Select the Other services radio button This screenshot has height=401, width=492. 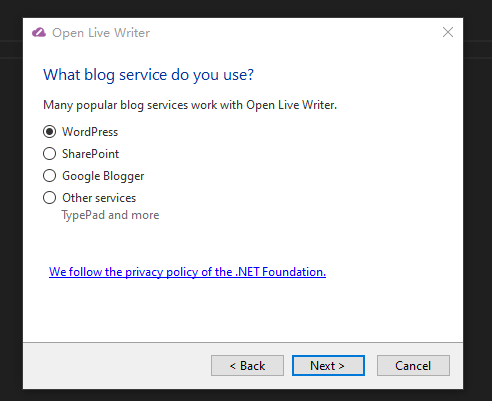pyautogui.click(x=49, y=198)
